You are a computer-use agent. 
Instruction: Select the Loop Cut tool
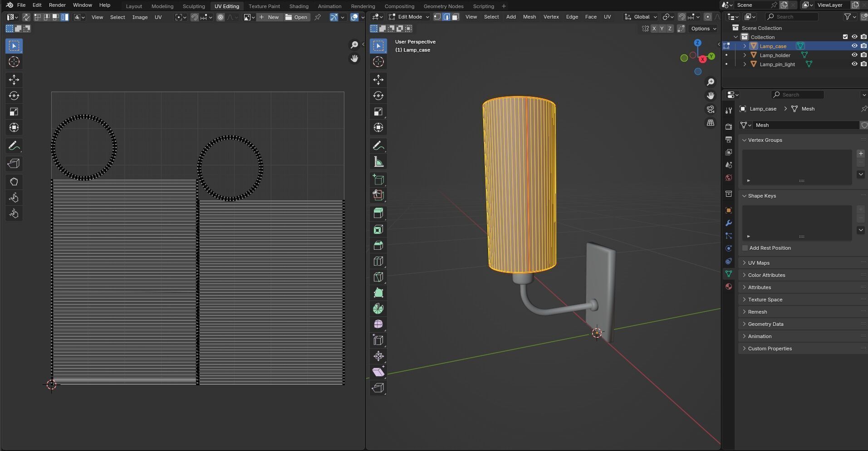(378, 261)
